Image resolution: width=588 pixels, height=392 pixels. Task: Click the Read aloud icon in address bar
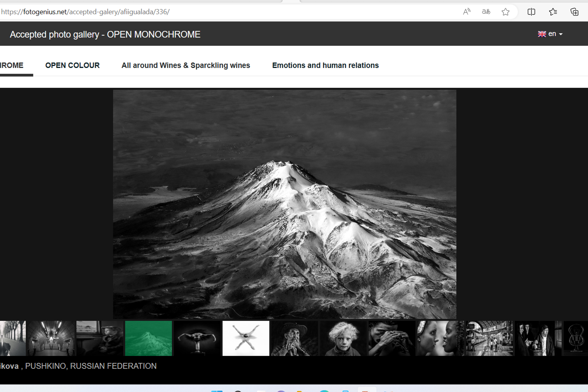466,12
